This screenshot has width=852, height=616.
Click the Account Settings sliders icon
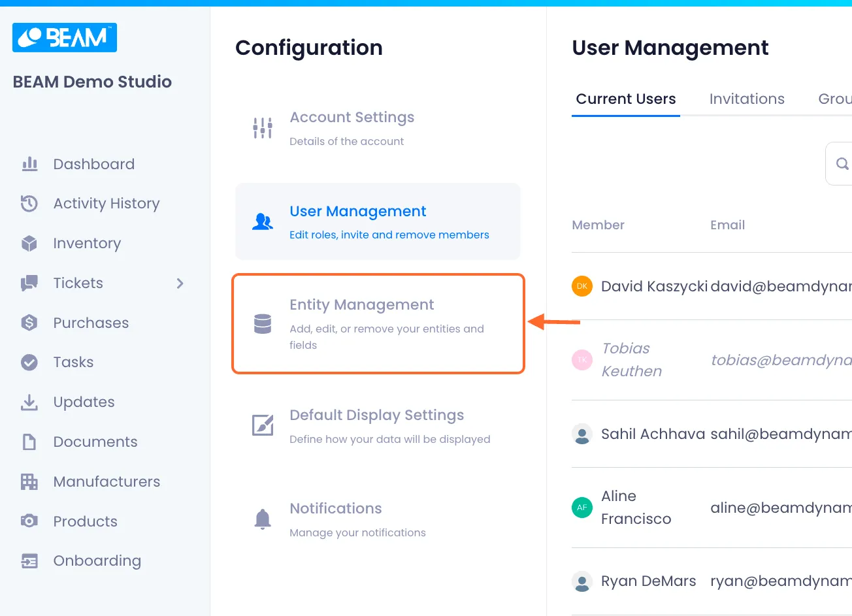[x=263, y=128]
